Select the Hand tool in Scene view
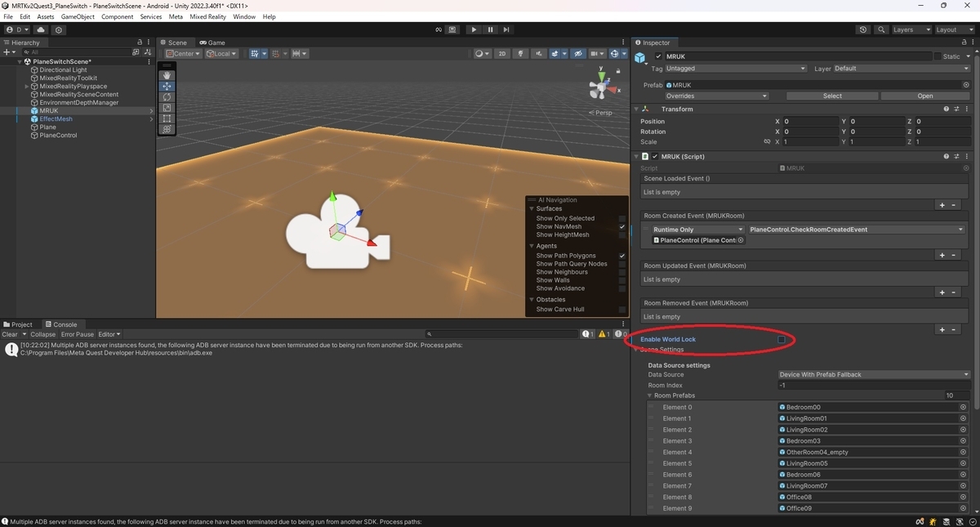This screenshot has height=527, width=980. pos(167,75)
